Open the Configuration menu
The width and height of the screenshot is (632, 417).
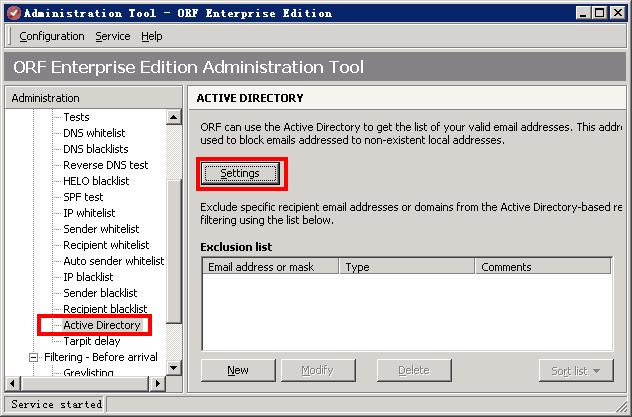52,36
